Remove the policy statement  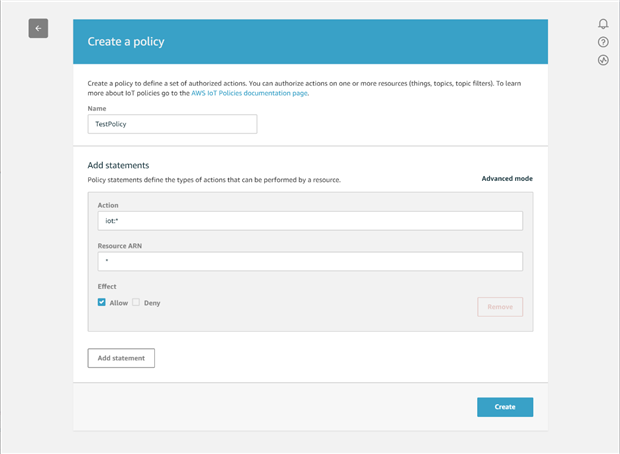pos(500,307)
